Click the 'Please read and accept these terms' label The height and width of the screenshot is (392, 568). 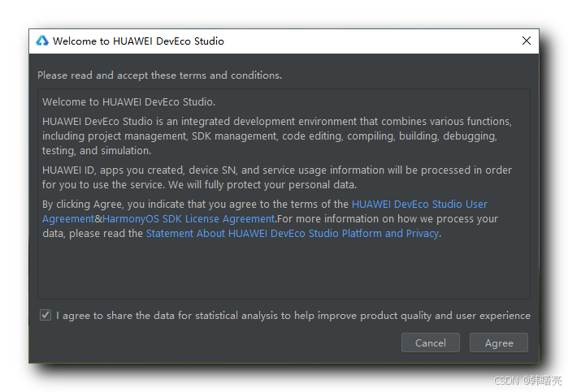tap(160, 75)
